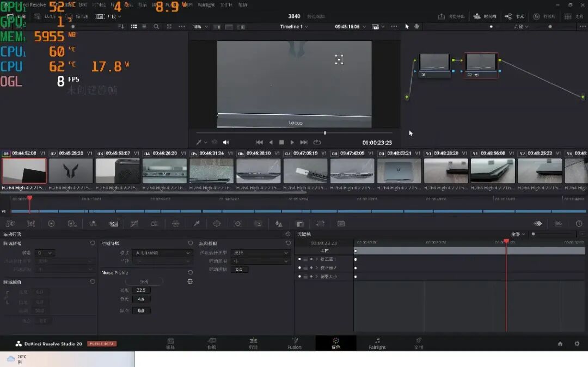Open the spatial NR mode UltraNR dropdown
Viewport: 588px width, 367px height.
point(163,253)
